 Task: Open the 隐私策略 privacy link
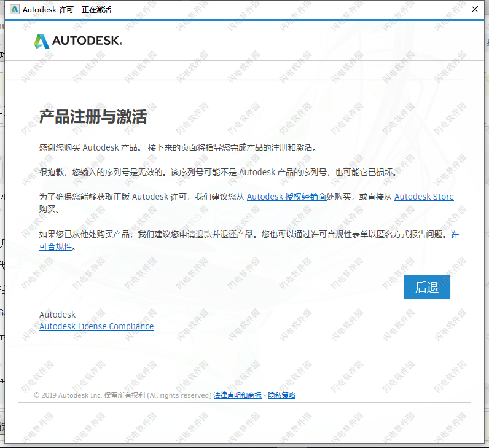(281, 395)
